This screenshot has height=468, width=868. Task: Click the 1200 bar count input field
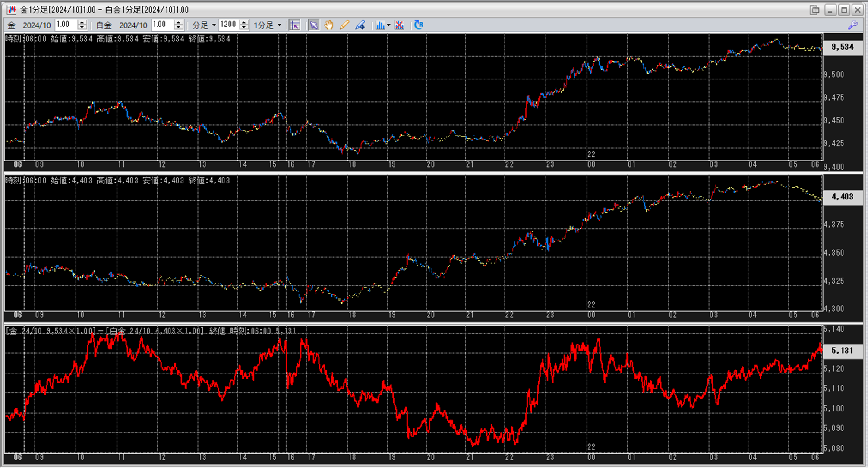pos(228,25)
